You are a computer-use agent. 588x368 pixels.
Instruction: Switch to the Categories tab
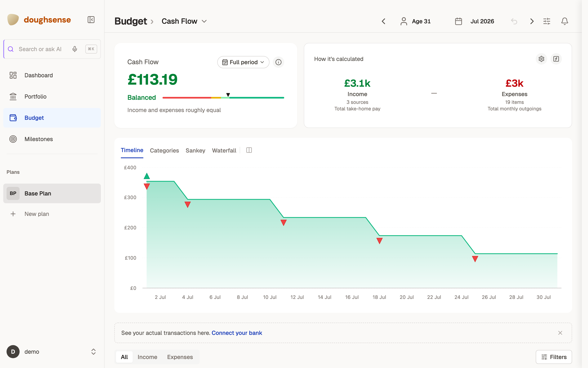pyautogui.click(x=164, y=150)
